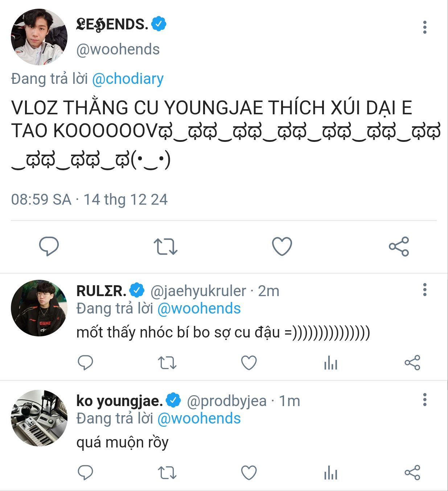Like the ko youngjae reply
This screenshot has height=491, width=448.
click(x=249, y=472)
